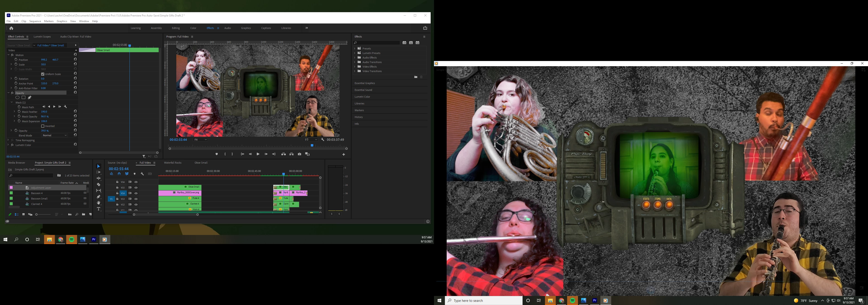Create free draw bezier opacity mask

[x=30, y=98]
